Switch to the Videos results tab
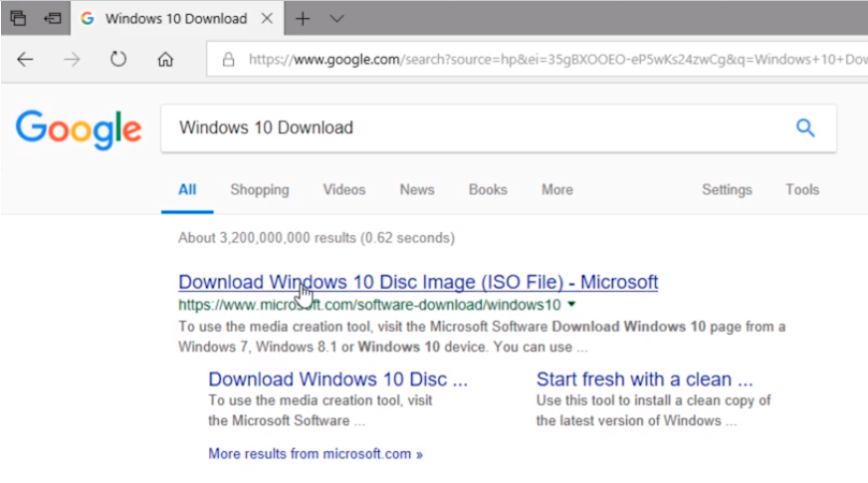The width and height of the screenshot is (868, 483). [344, 189]
